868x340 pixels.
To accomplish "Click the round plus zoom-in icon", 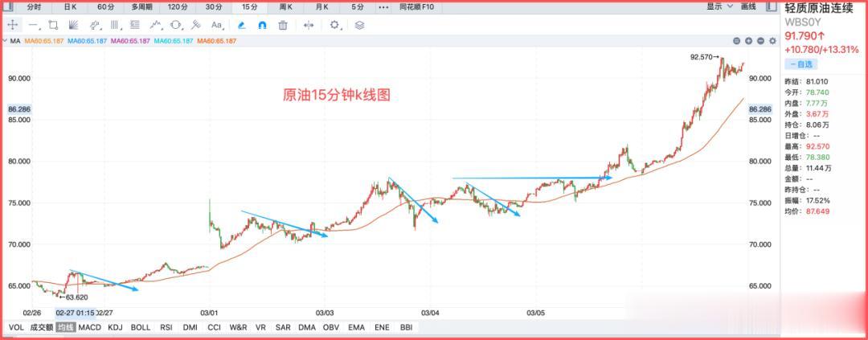I will coord(748,41).
